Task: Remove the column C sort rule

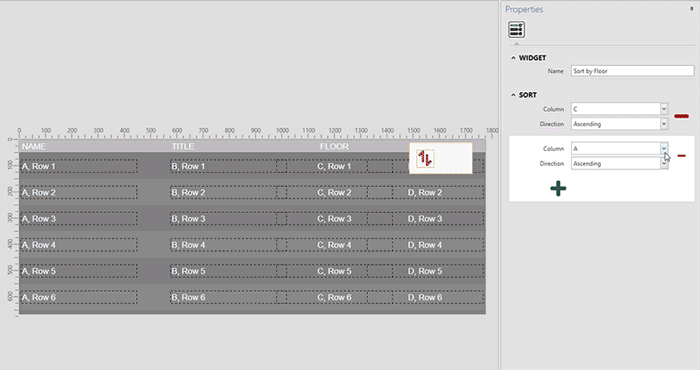Action: click(681, 116)
